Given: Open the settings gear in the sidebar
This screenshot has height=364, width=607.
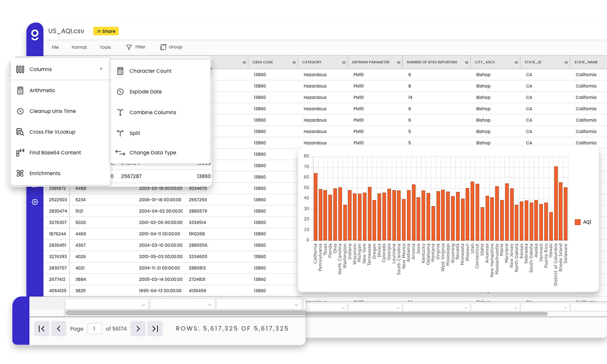Looking at the screenshot, I should (x=35, y=202).
